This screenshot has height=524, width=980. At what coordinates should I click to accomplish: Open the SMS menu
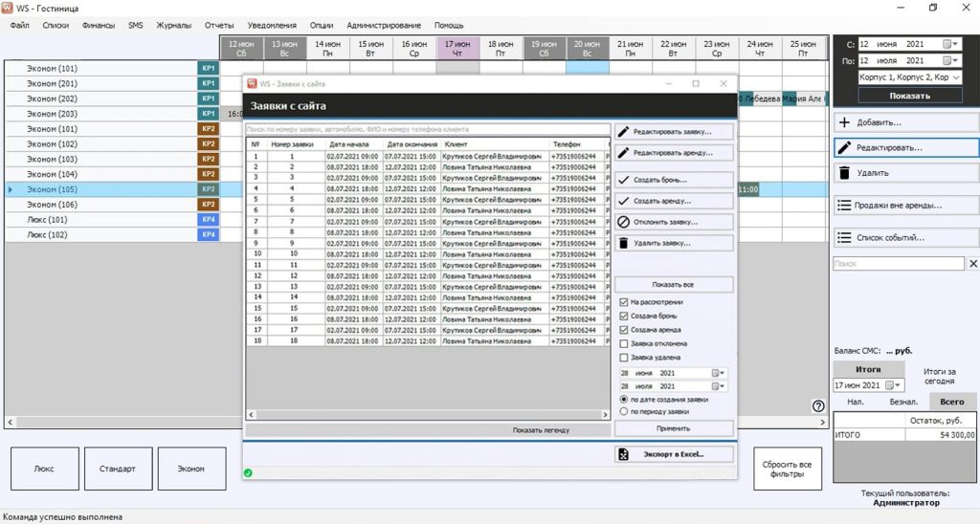[136, 26]
